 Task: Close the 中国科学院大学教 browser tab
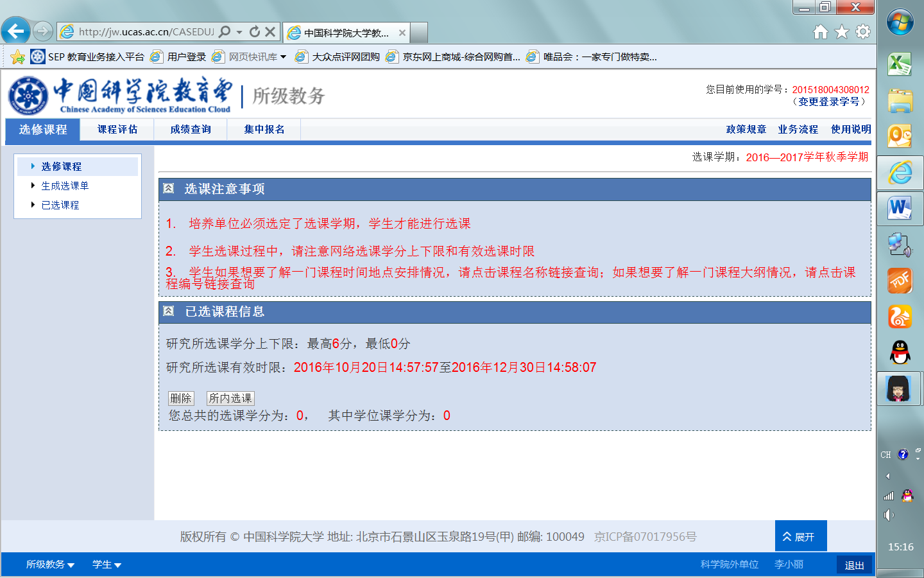pos(402,33)
